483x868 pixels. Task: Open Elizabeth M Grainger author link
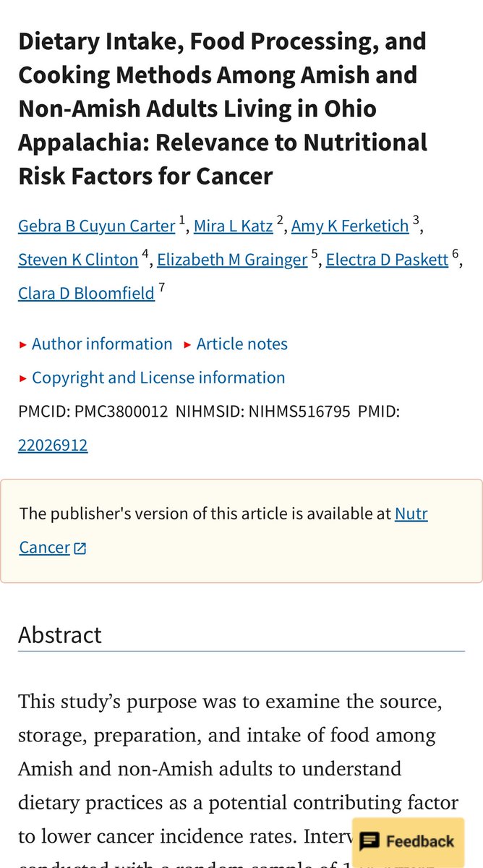[232, 260]
